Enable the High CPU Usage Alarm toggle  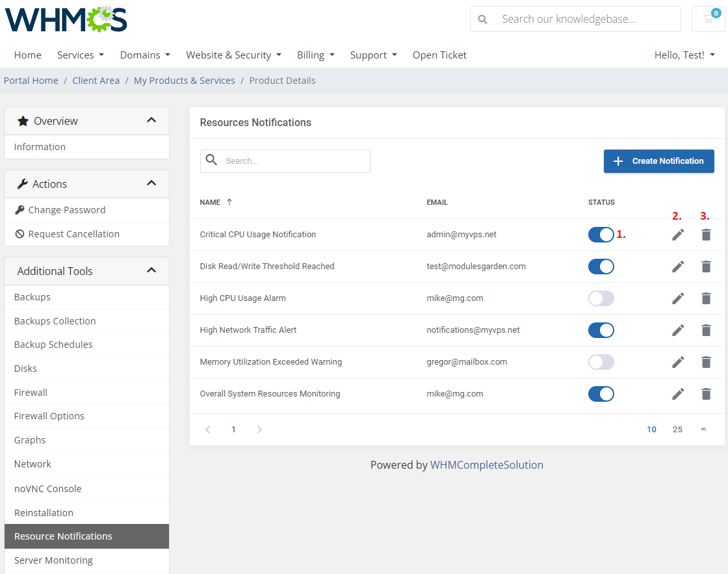[601, 298]
